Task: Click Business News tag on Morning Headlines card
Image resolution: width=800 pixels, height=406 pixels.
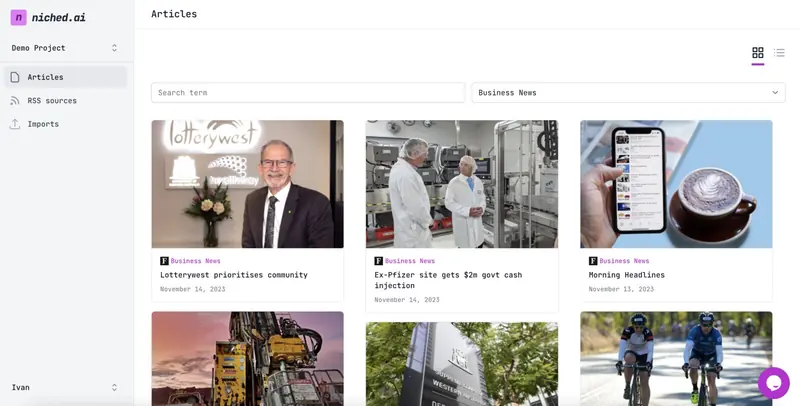Action: (x=624, y=261)
